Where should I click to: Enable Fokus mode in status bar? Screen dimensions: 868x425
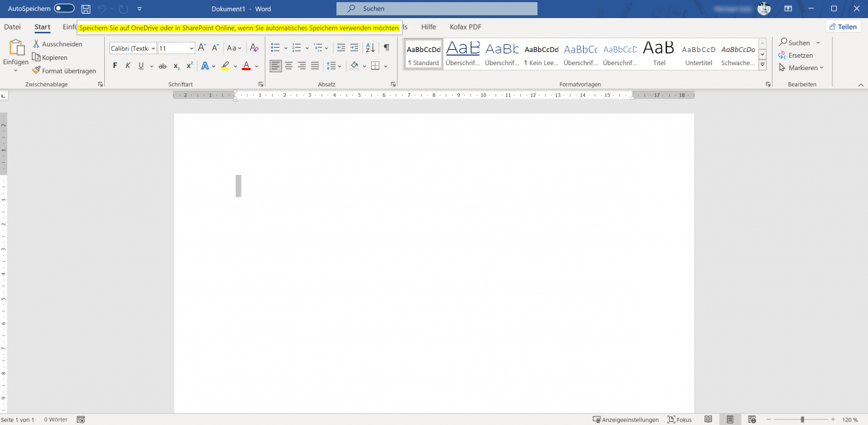point(679,419)
